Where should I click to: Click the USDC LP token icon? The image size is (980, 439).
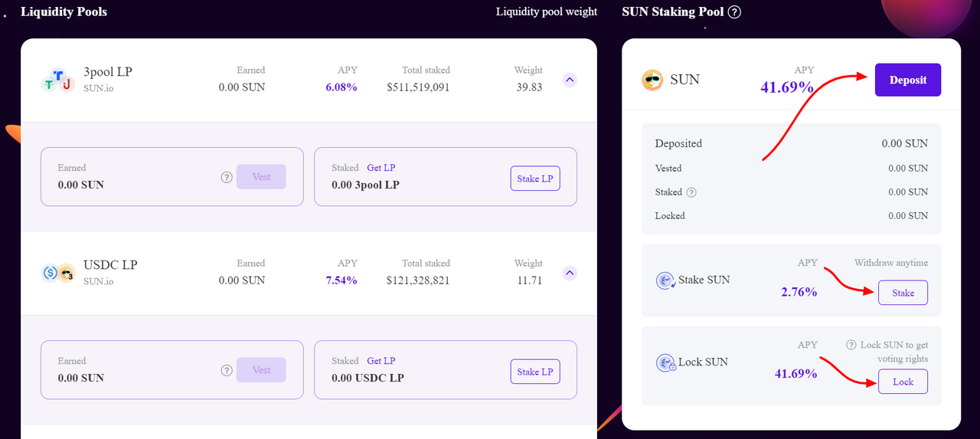(x=58, y=273)
